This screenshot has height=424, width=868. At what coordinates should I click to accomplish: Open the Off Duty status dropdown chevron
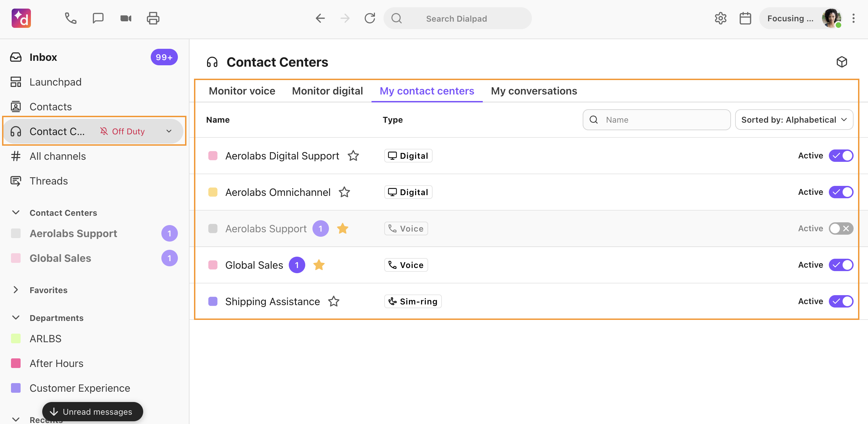point(169,131)
